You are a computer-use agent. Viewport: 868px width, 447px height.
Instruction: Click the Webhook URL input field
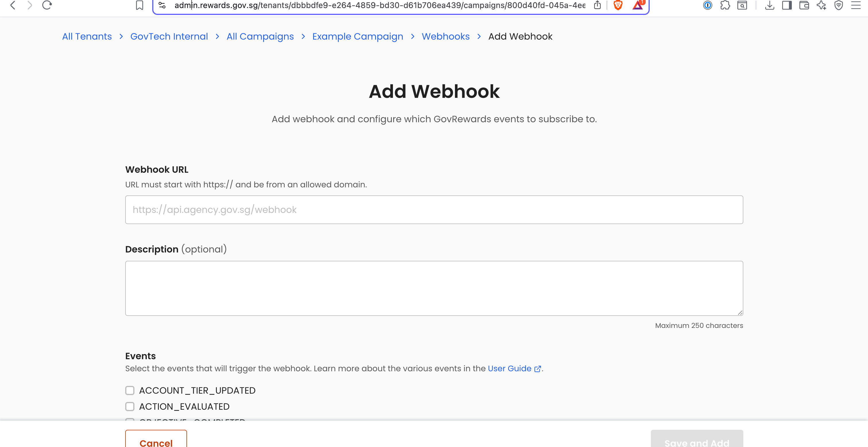pyautogui.click(x=434, y=209)
